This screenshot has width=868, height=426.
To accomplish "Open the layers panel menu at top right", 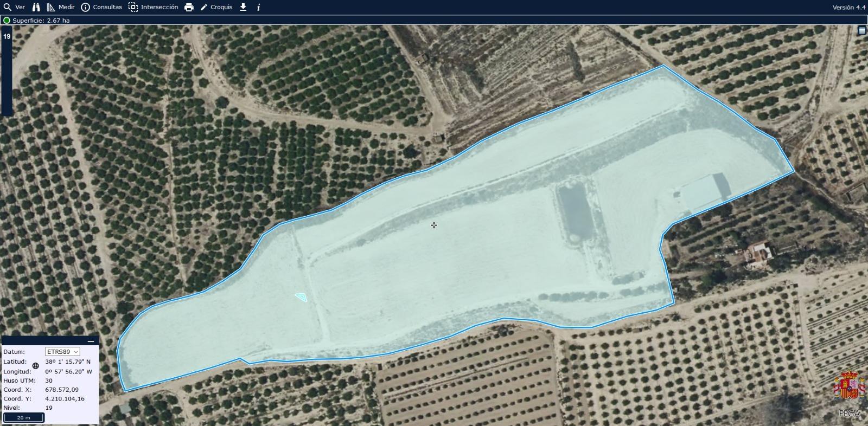I will 862,31.
